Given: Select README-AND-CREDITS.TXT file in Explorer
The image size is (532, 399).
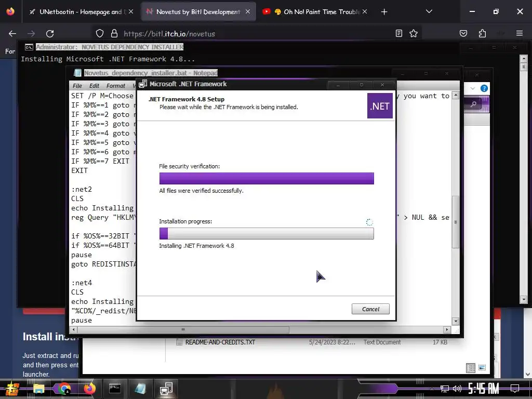Looking at the screenshot, I should click(x=220, y=342).
